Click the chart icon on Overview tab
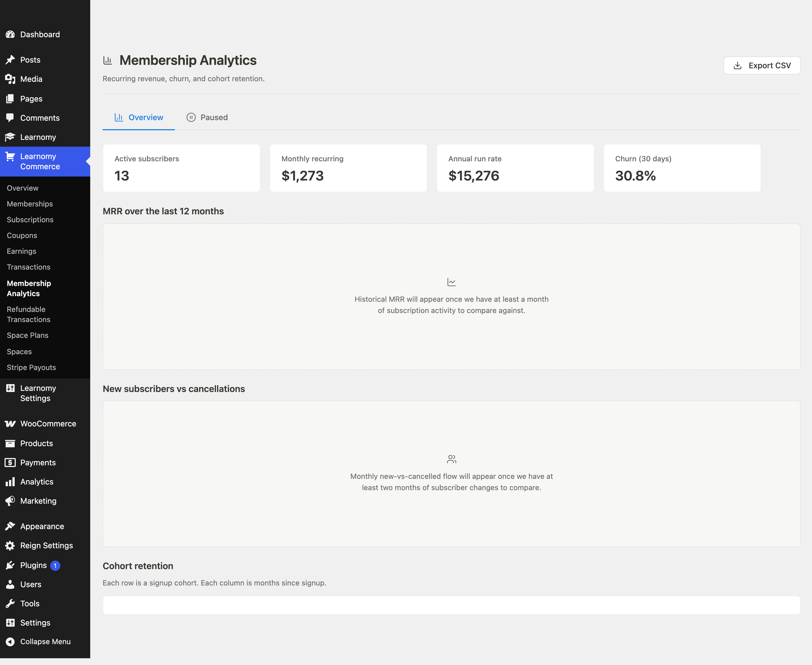Image resolution: width=812 pixels, height=665 pixels. coord(119,117)
